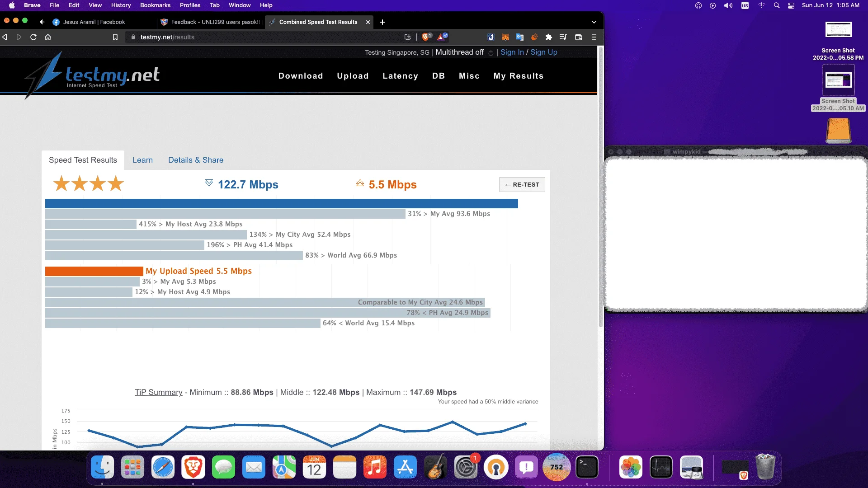868x488 pixels.
Task: Click the blue download speed bar
Action: (x=281, y=204)
